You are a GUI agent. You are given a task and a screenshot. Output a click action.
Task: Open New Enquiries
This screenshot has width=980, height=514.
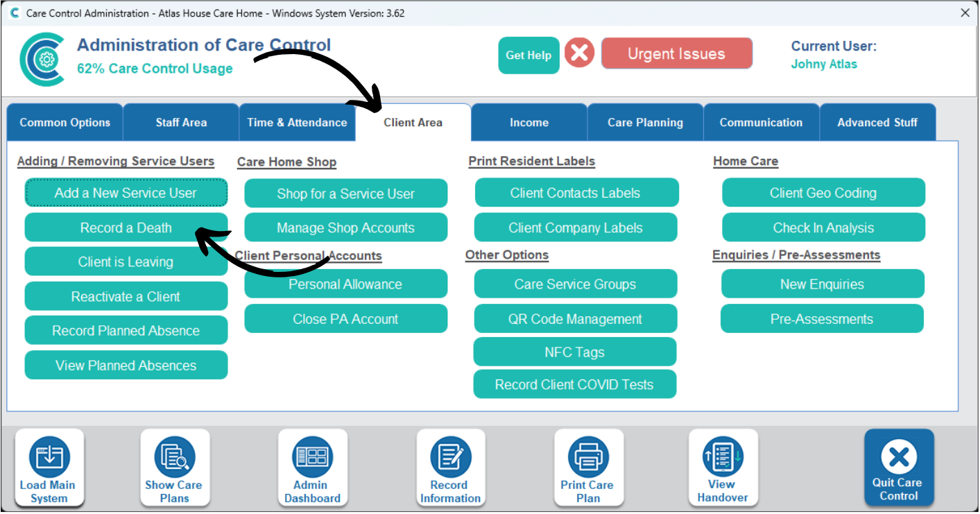(823, 284)
